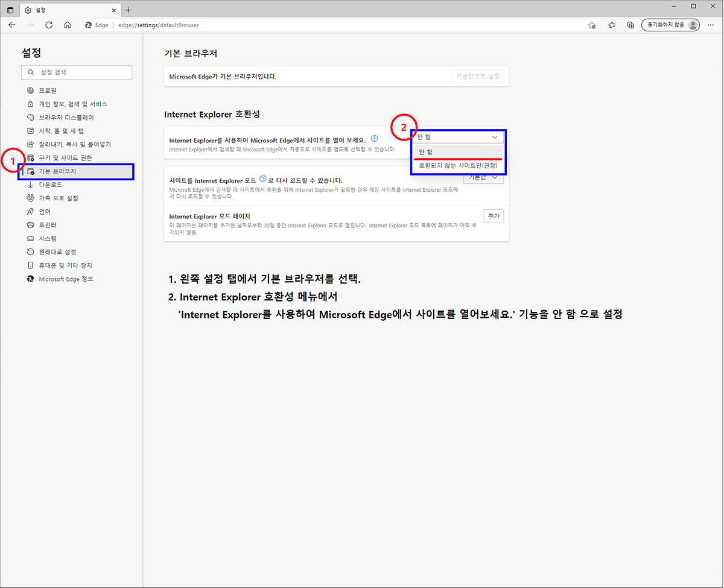Click help icon next to 'Internet Explorer 모드'
Image resolution: width=724 pixels, height=588 pixels.
[262, 179]
